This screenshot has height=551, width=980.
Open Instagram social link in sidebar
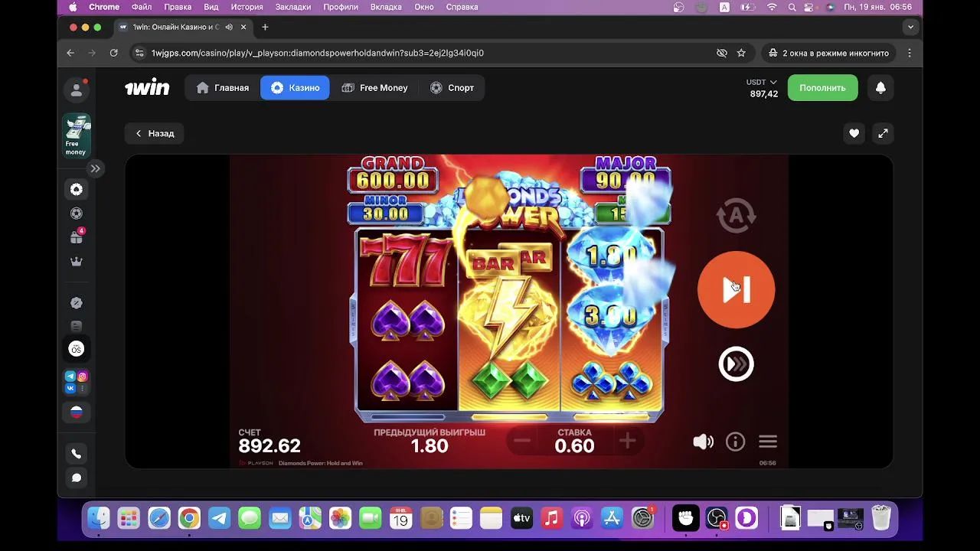(x=82, y=376)
